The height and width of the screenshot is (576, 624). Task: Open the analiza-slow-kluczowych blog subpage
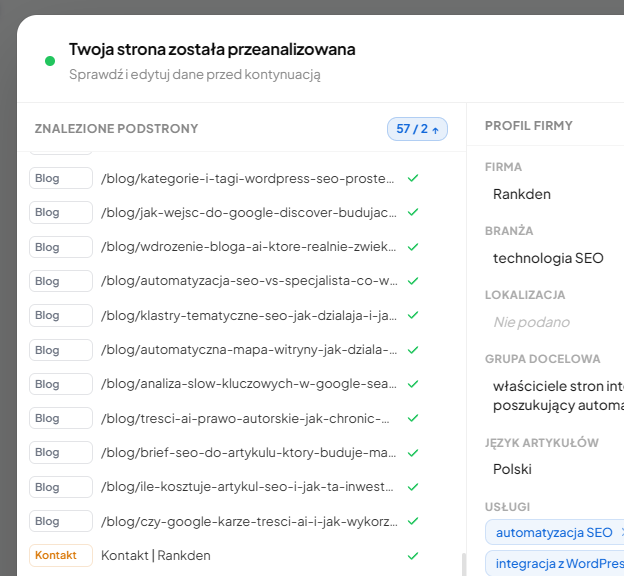tap(249, 384)
